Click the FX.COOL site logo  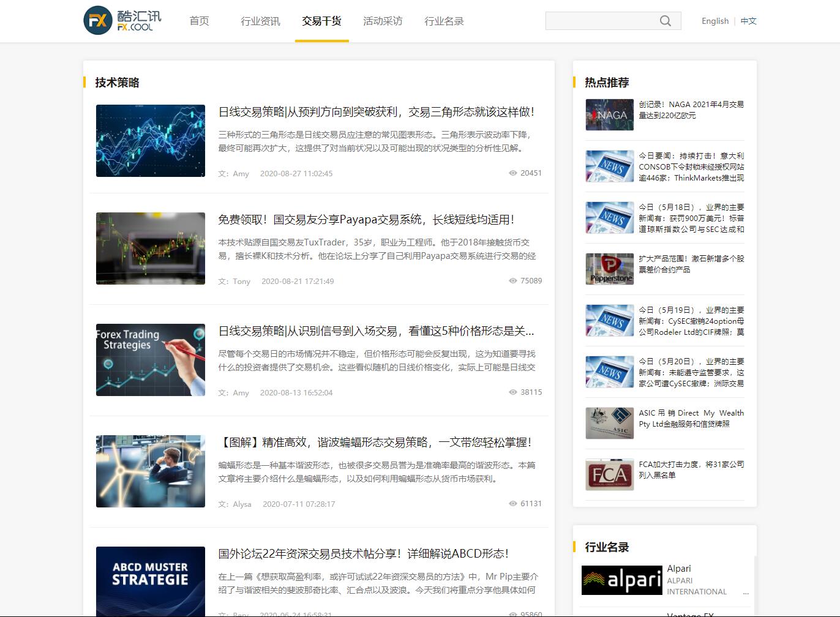pyautogui.click(x=122, y=20)
